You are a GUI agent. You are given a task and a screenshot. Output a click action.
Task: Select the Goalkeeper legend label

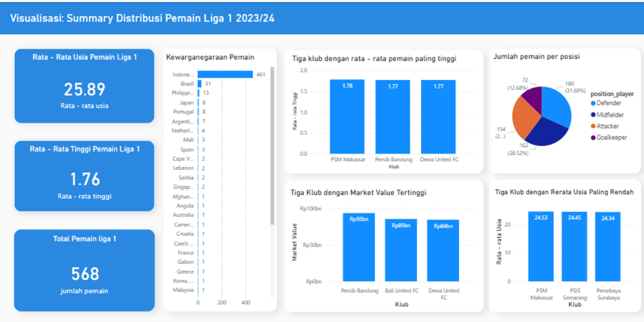[x=612, y=138]
